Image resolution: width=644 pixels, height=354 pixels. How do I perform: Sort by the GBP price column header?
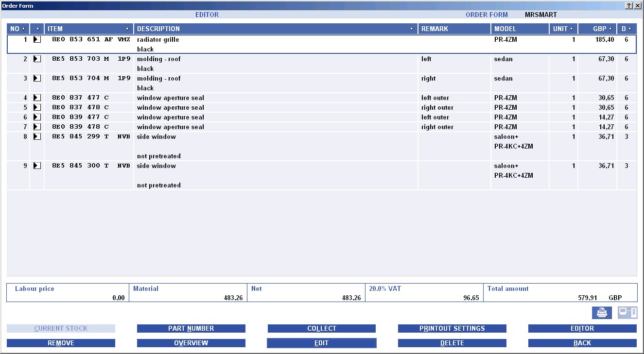pos(597,29)
